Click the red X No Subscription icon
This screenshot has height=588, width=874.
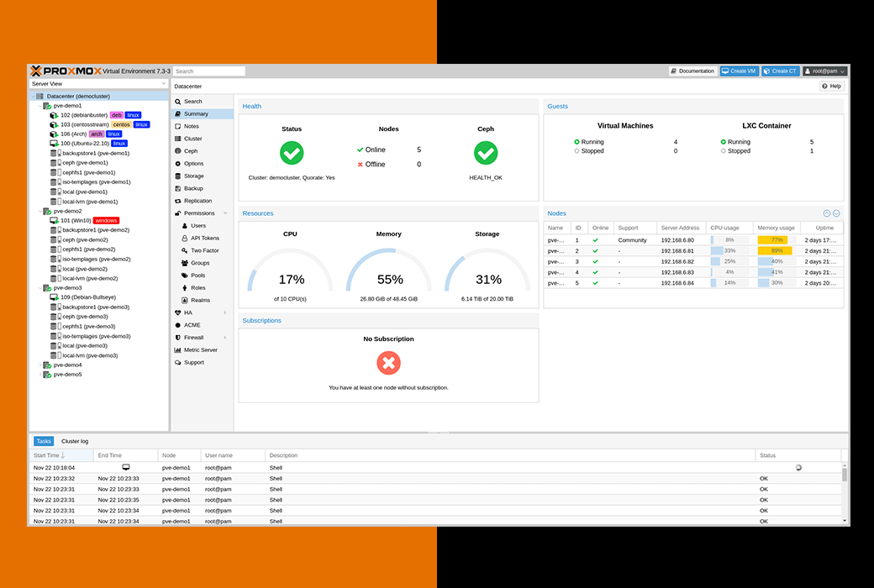tap(388, 363)
